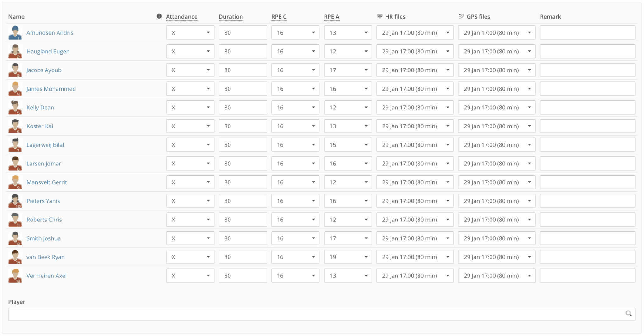
Task: Click the RPE C column header
Action: click(279, 17)
